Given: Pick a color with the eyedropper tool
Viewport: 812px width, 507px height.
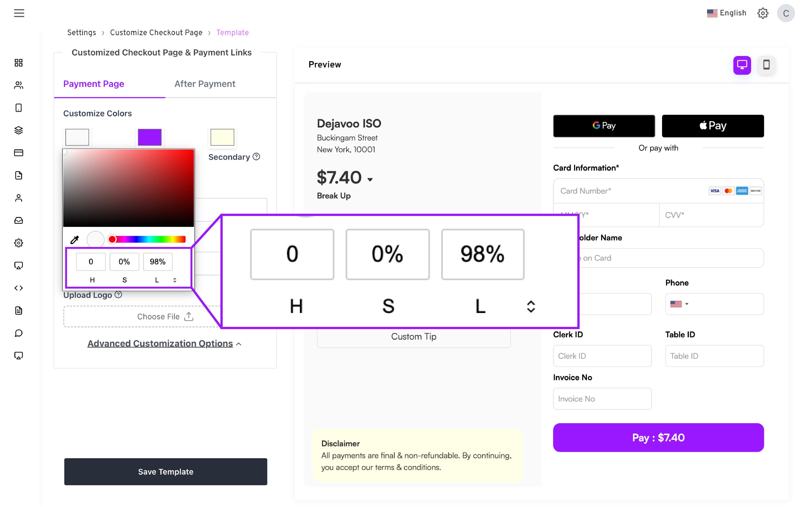Looking at the screenshot, I should [x=74, y=239].
